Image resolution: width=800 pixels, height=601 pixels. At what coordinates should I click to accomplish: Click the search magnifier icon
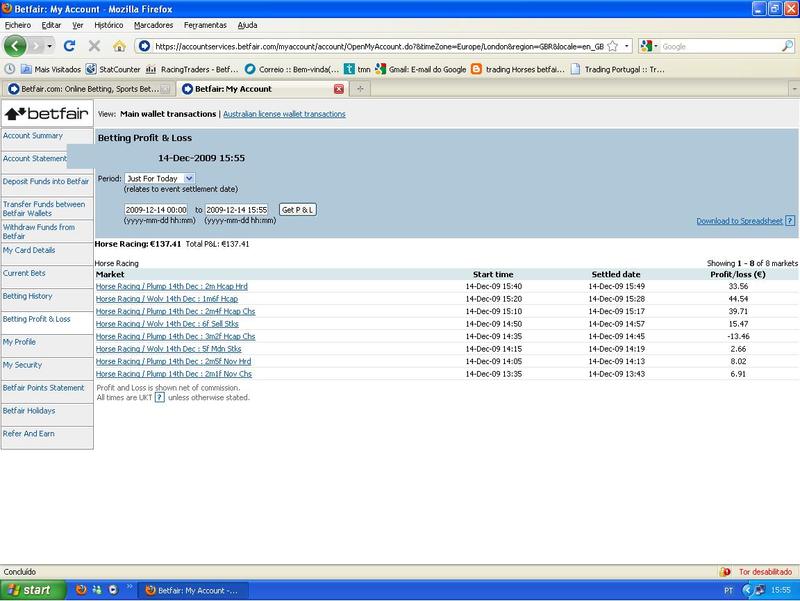(787, 46)
